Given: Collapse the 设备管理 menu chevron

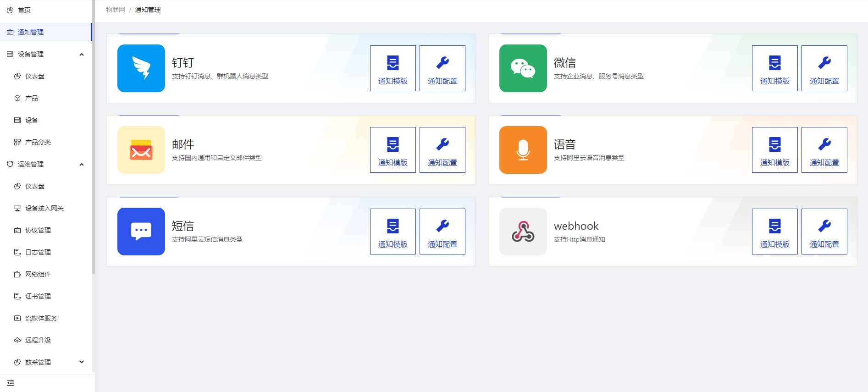Looking at the screenshot, I should [x=82, y=54].
